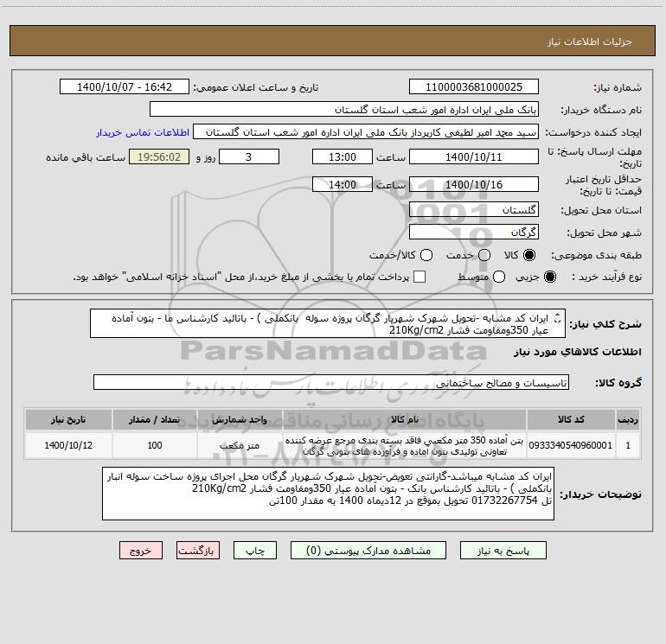This screenshot has height=644, width=666.
Task: Click the 'تعداد / مقدار' column header
Action: (155, 419)
